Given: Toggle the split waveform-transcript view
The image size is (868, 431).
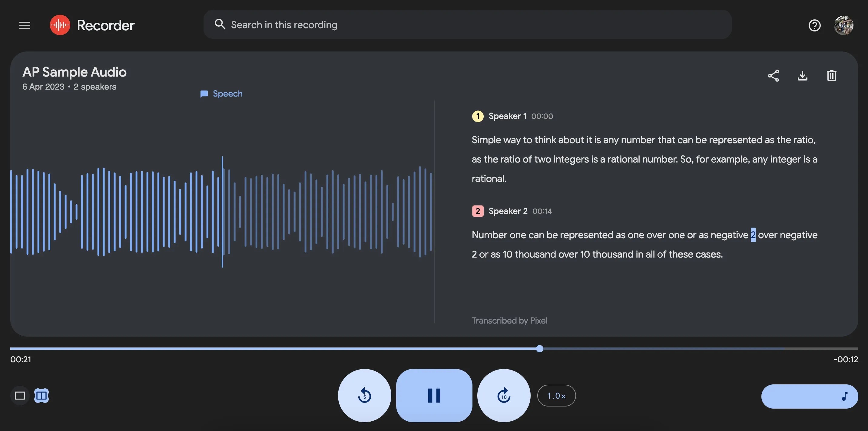Looking at the screenshot, I should [41, 396].
